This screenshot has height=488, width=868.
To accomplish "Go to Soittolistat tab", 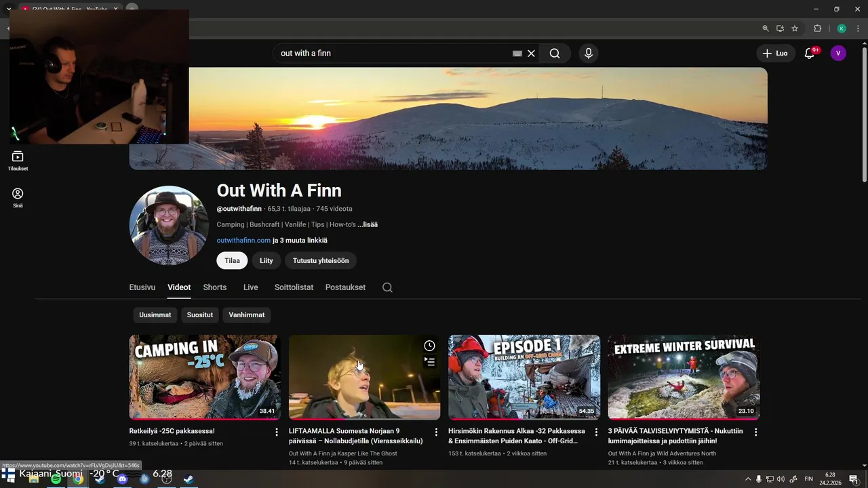I will pyautogui.click(x=294, y=287).
